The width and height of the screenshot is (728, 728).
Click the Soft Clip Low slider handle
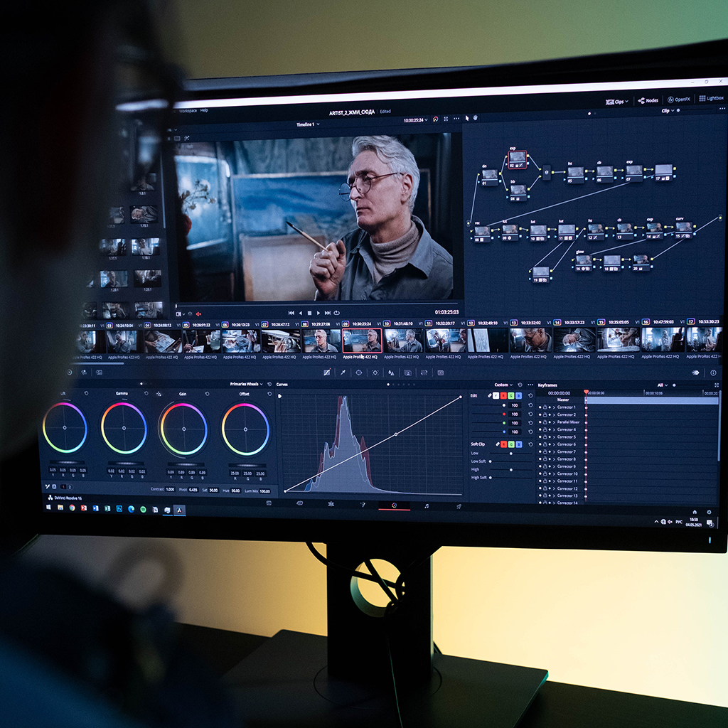[511, 453]
